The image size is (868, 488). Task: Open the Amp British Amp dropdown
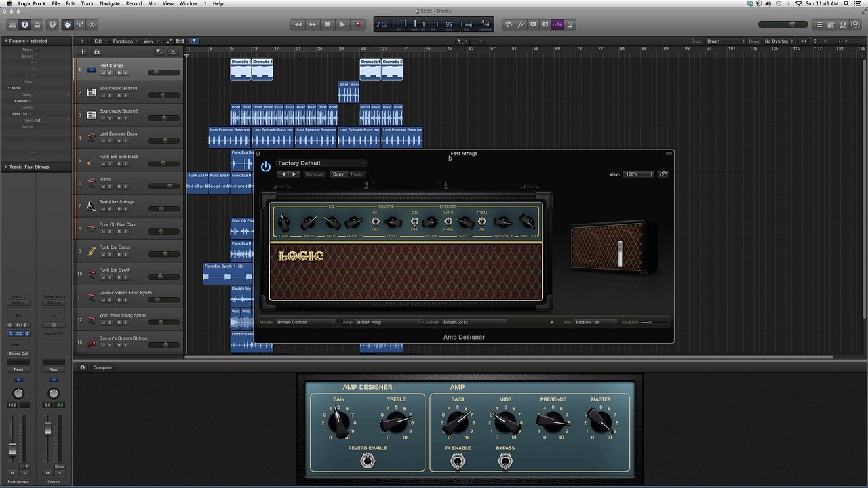[x=388, y=322]
